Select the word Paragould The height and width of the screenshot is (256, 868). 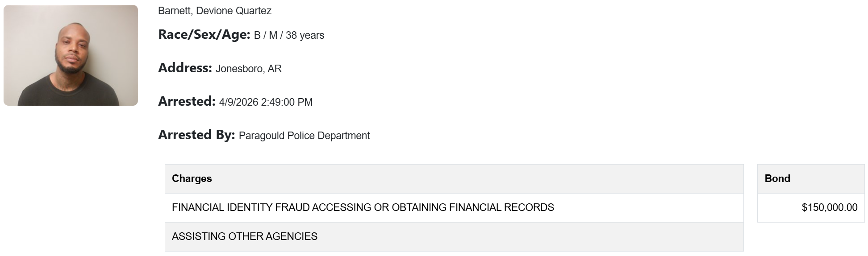coord(262,136)
